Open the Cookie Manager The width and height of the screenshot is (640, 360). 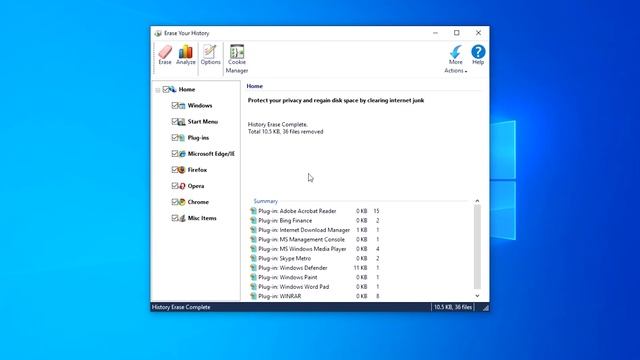(237, 59)
